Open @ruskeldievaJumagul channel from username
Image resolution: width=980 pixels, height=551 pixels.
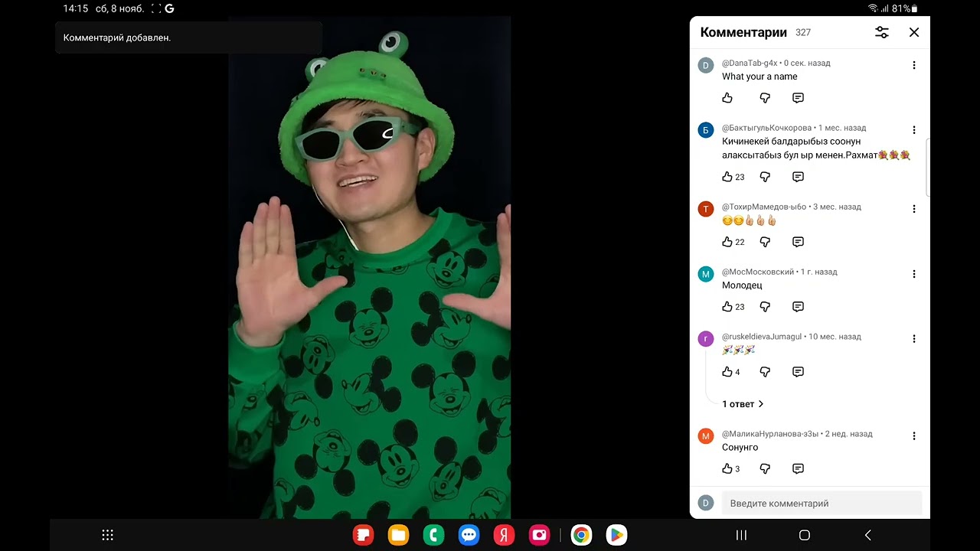click(x=762, y=337)
